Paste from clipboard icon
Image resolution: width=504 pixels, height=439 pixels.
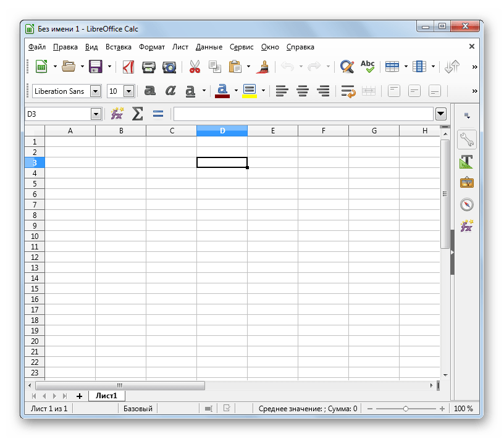click(235, 67)
